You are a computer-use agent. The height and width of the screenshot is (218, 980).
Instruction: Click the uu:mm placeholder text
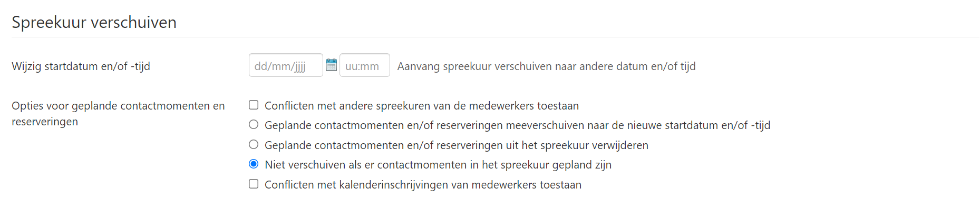(362, 66)
